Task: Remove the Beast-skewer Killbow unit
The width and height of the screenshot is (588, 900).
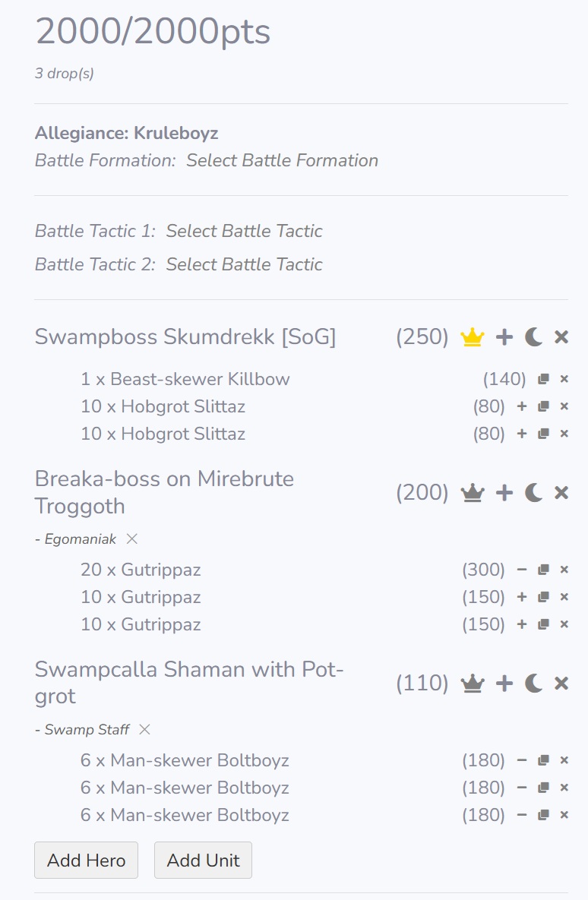Action: [x=564, y=379]
